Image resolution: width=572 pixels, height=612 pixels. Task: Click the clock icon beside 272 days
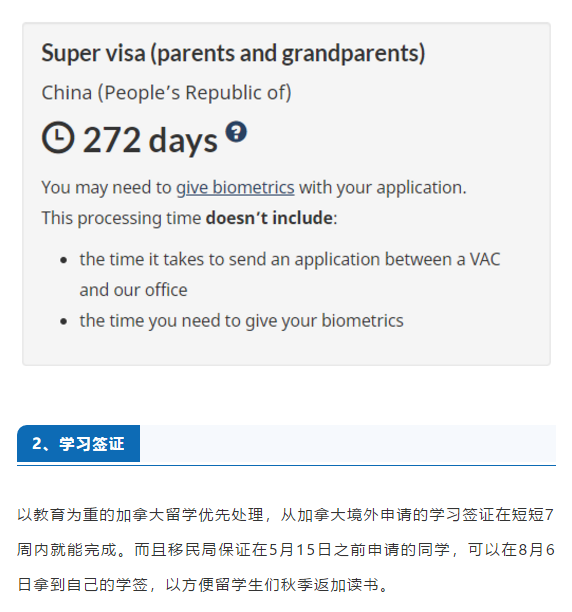[x=58, y=137]
